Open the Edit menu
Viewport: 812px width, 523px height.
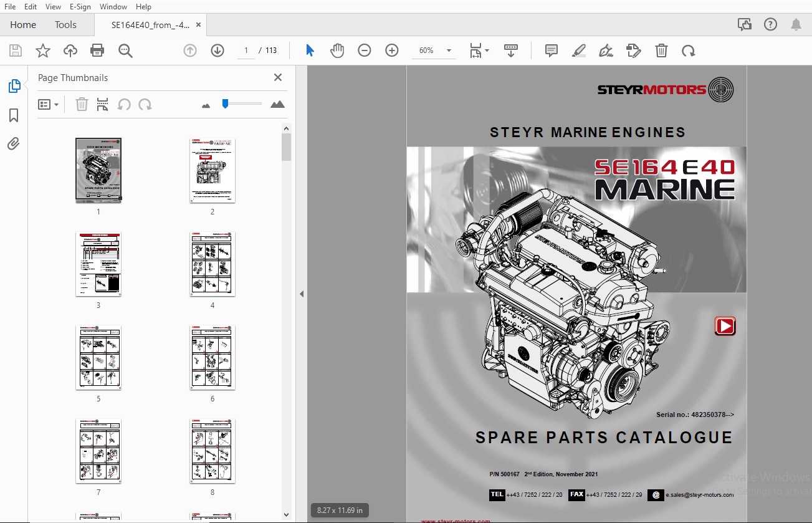click(x=30, y=6)
